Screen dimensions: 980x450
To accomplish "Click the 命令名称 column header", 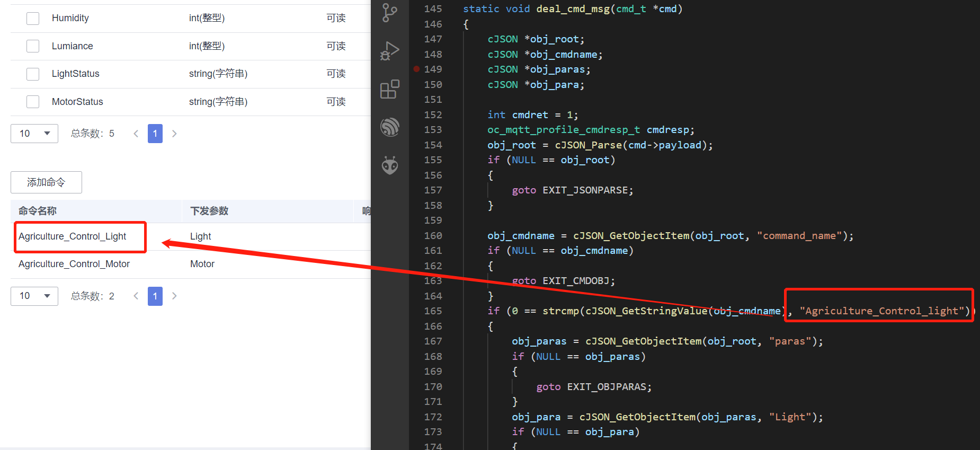I will pyautogui.click(x=38, y=211).
